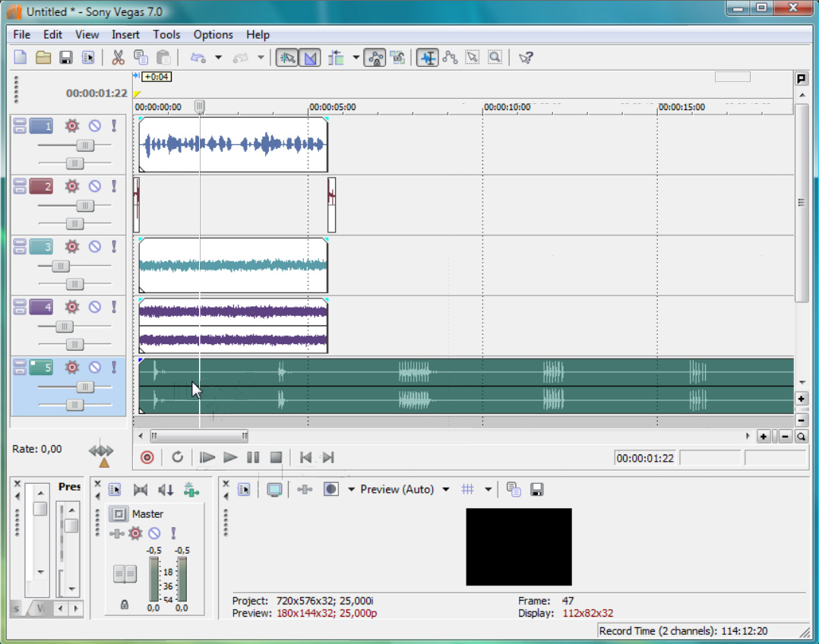Open the folder icon to open a project
The height and width of the screenshot is (644, 819).
tap(43, 58)
